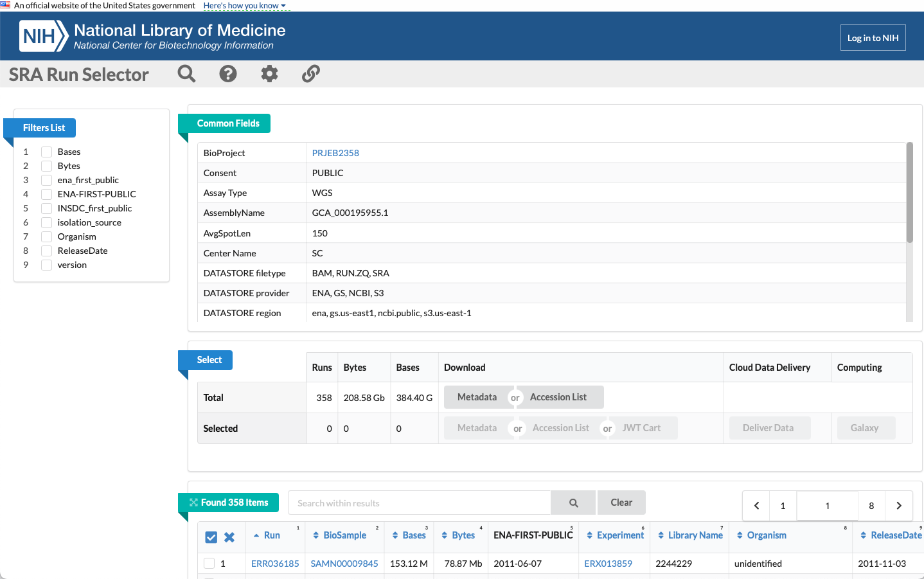Viewport: 924px width, 579px height.
Task: Open help via question mark icon
Action: click(228, 74)
